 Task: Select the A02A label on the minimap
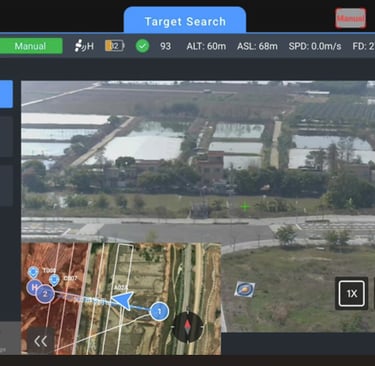coord(120,287)
